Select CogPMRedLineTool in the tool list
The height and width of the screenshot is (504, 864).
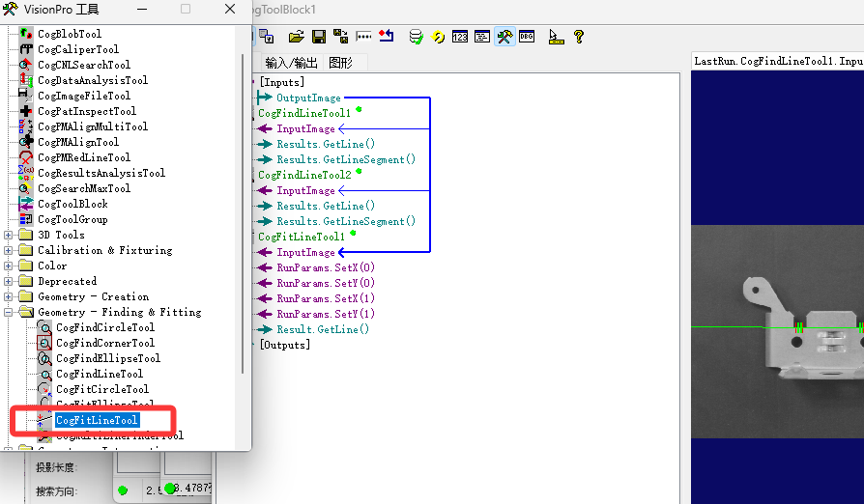click(x=84, y=157)
